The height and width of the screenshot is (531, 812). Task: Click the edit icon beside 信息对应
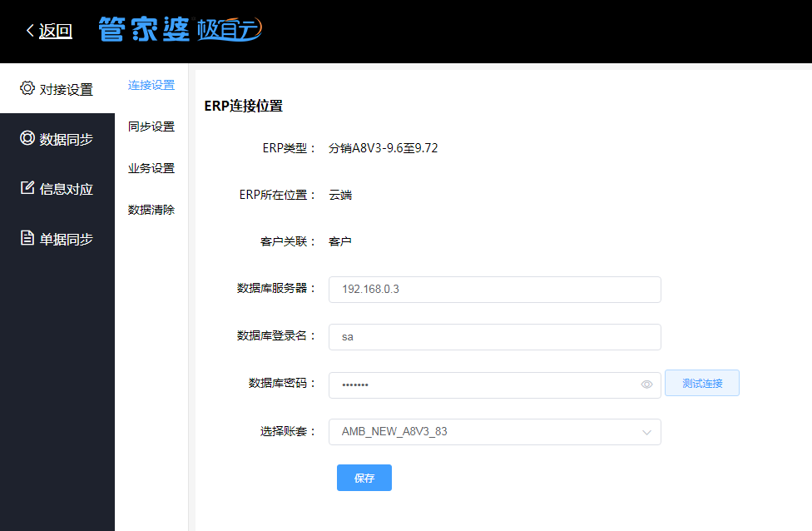pyautogui.click(x=27, y=187)
